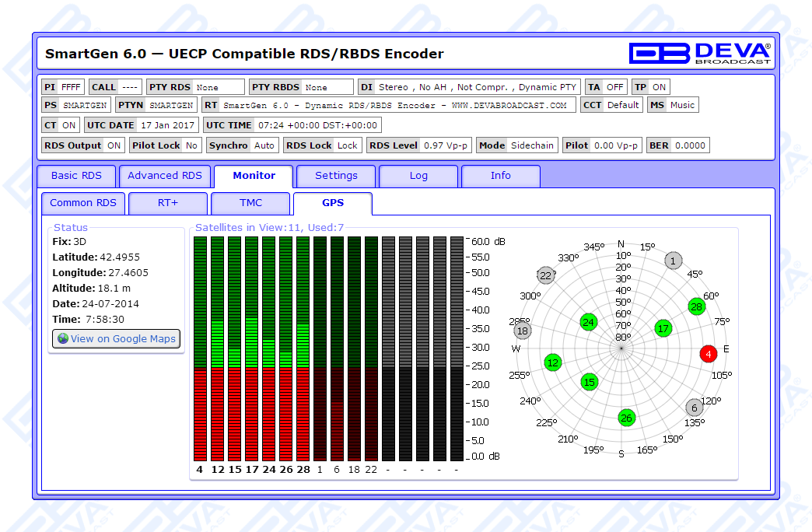The height and width of the screenshot is (532, 812).
Task: Switch to RT+ sub-tab
Action: (x=168, y=203)
